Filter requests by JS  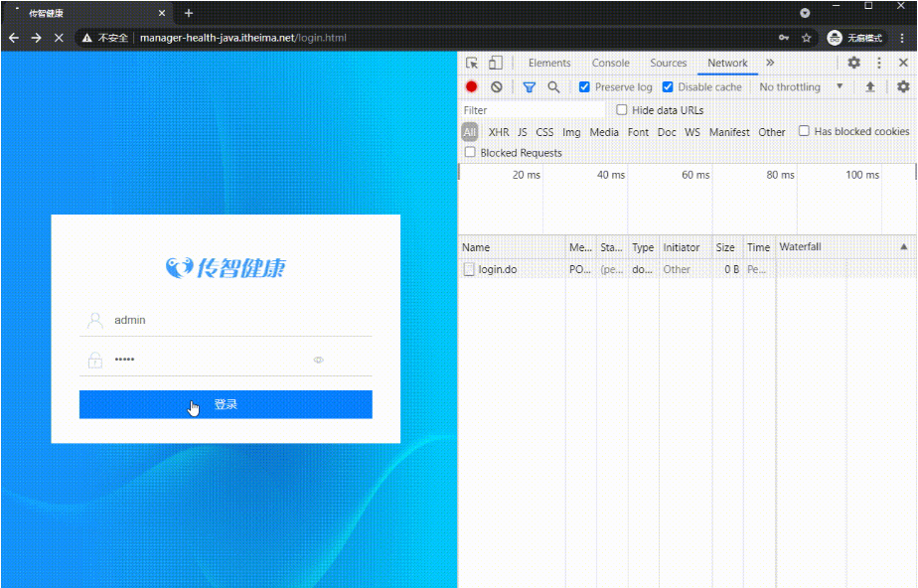pyautogui.click(x=523, y=132)
